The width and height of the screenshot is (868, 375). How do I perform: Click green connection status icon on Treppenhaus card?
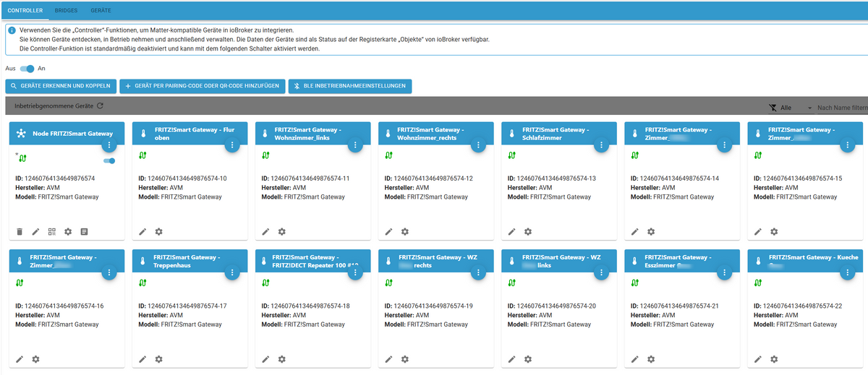tap(142, 283)
